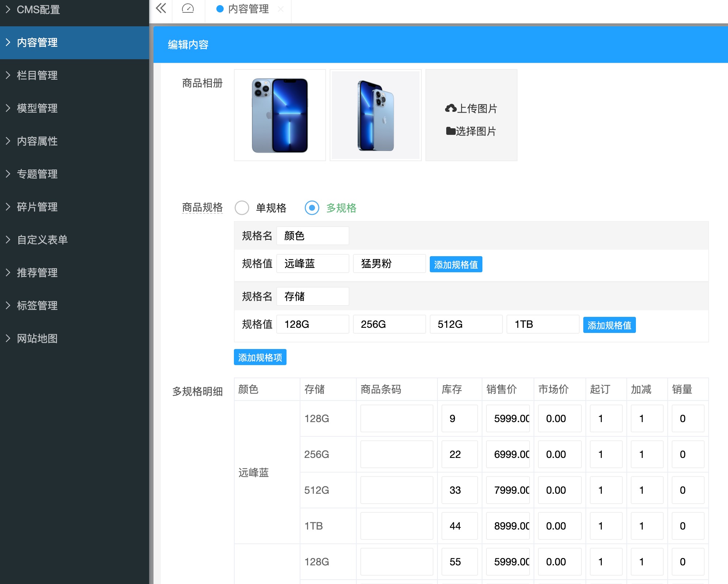
Task: Click 添加规格值 in the 颜色 spec row
Action: tap(456, 264)
